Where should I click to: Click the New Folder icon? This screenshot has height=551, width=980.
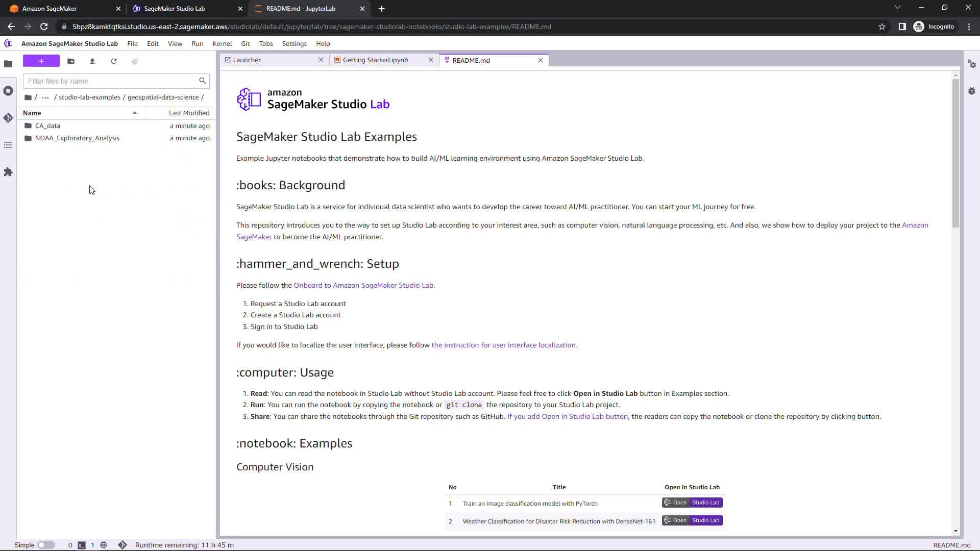point(71,61)
